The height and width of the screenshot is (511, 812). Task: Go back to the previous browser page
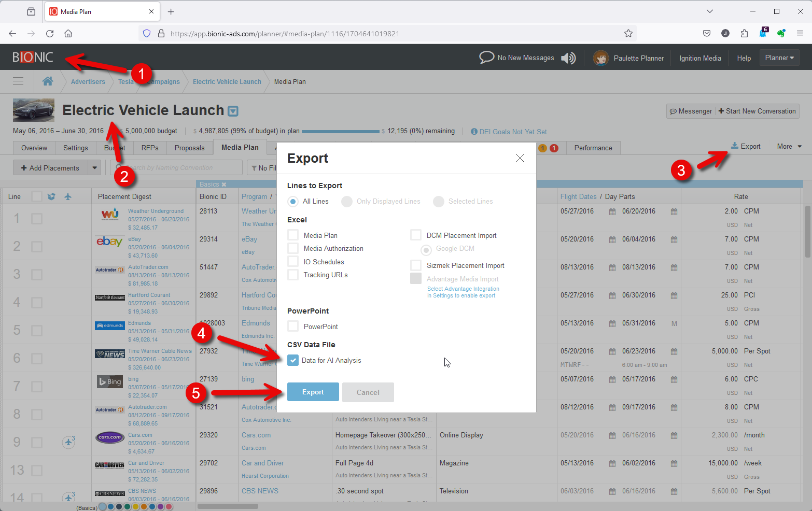12,34
